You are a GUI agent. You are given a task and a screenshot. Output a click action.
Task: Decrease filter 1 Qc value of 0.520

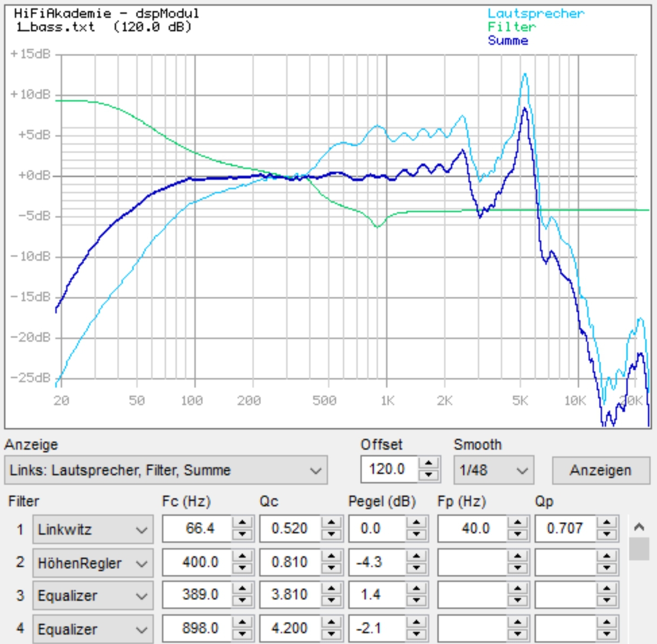pos(331,534)
